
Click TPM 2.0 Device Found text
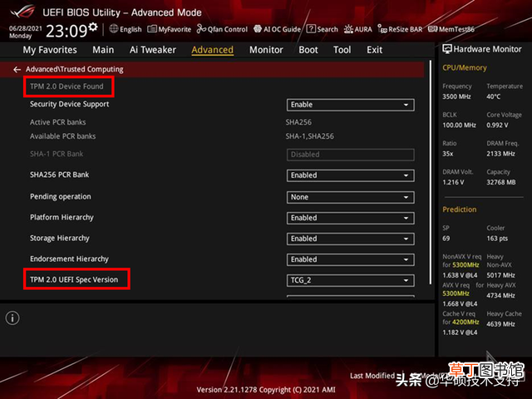[66, 86]
